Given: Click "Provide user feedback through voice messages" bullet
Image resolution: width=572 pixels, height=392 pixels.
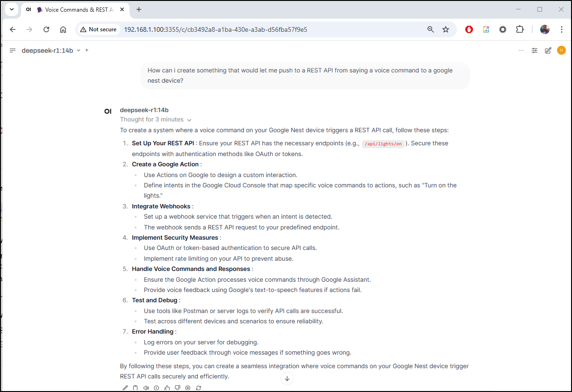Looking at the screenshot, I should point(247,353).
